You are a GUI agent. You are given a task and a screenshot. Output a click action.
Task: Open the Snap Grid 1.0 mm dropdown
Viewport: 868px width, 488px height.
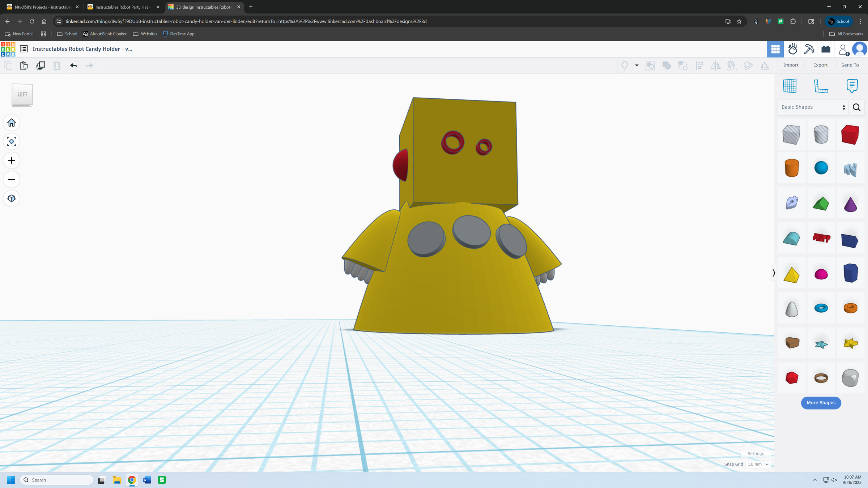[x=757, y=465]
